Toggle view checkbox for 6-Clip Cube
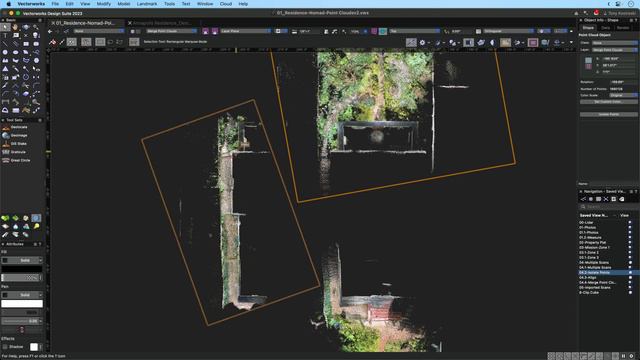 click(630, 292)
